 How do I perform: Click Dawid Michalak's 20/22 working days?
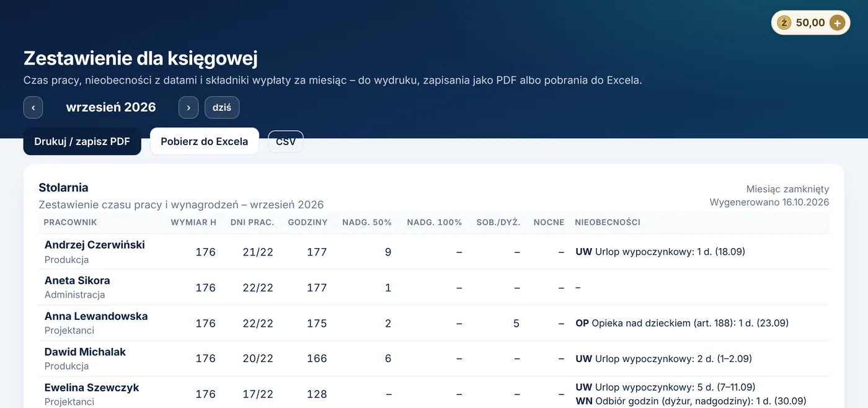258,358
